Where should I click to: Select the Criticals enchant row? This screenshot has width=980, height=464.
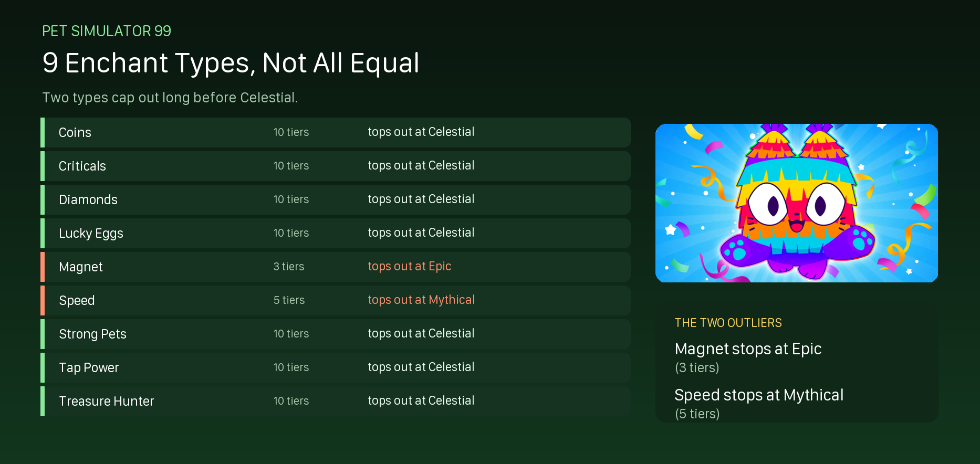click(336, 166)
